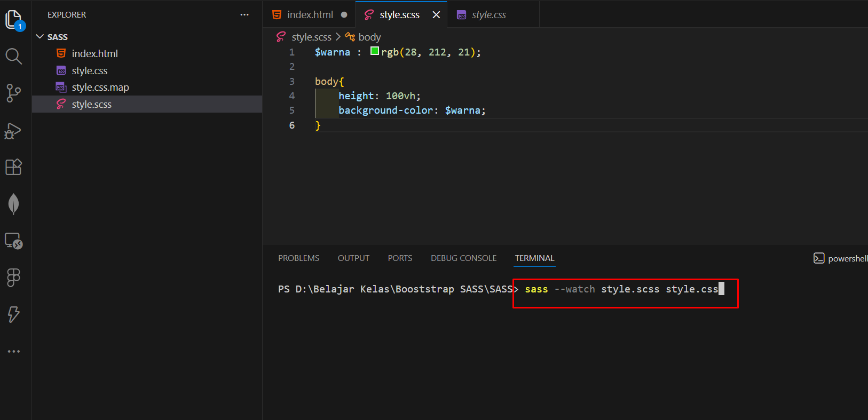Click the unsaved dot on index.html tab
The width and height of the screenshot is (868, 420).
pyautogui.click(x=344, y=15)
